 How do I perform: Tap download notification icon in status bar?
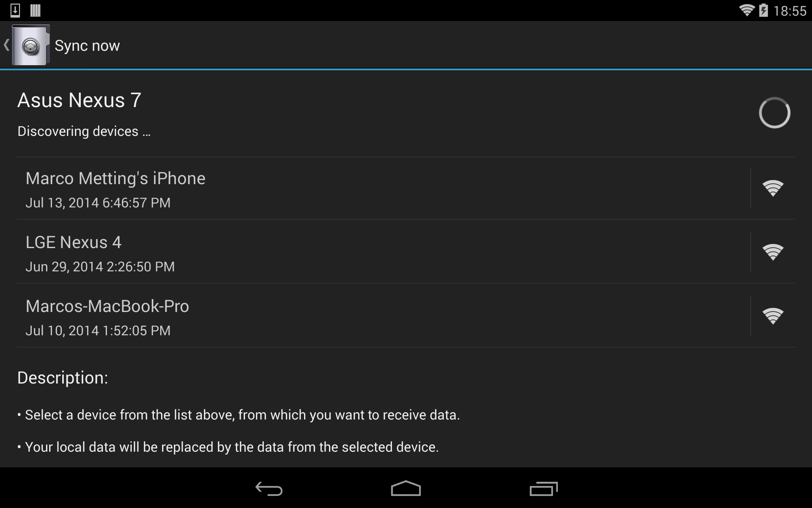(x=15, y=10)
